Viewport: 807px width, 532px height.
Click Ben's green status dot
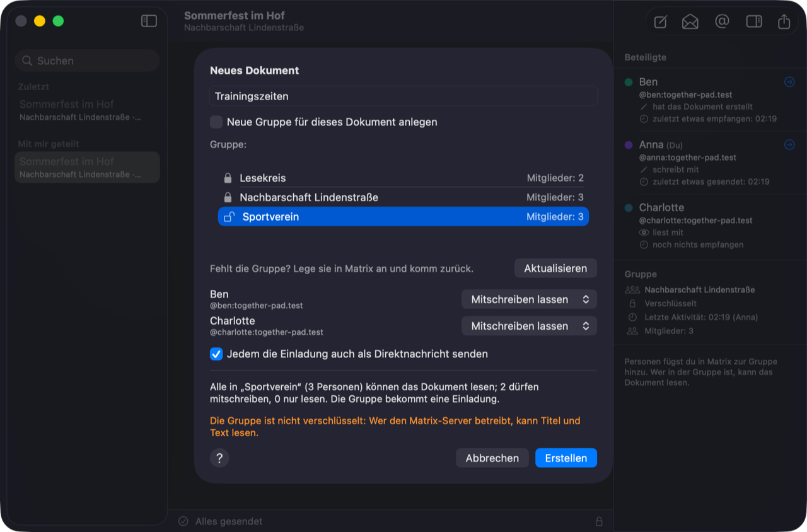[629, 82]
